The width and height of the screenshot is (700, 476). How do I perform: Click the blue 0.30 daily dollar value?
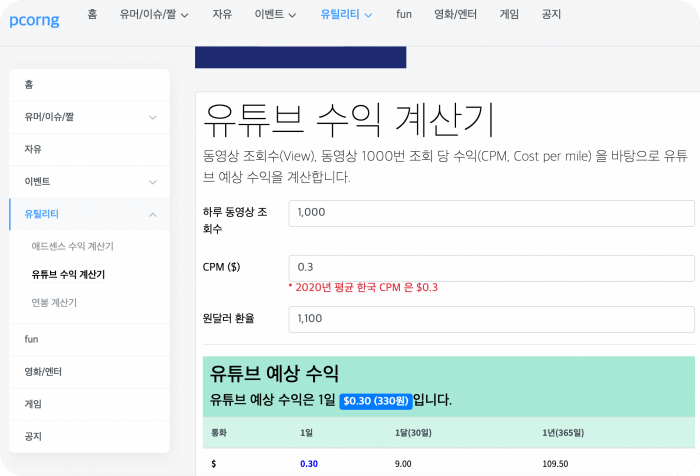point(309,464)
